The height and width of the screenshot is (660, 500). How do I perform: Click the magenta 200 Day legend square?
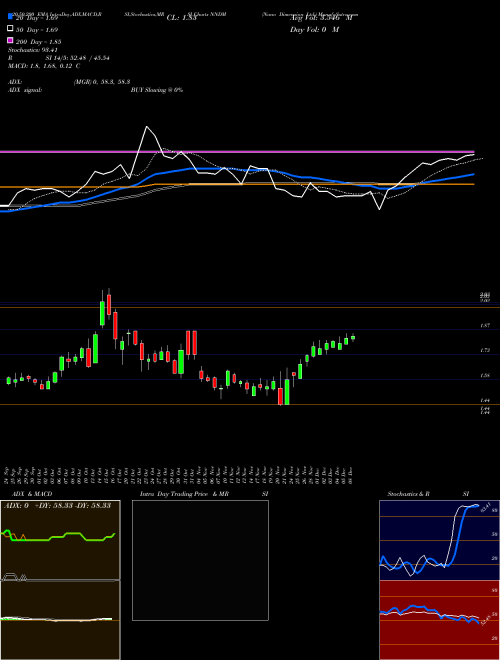pyautogui.click(x=10, y=40)
